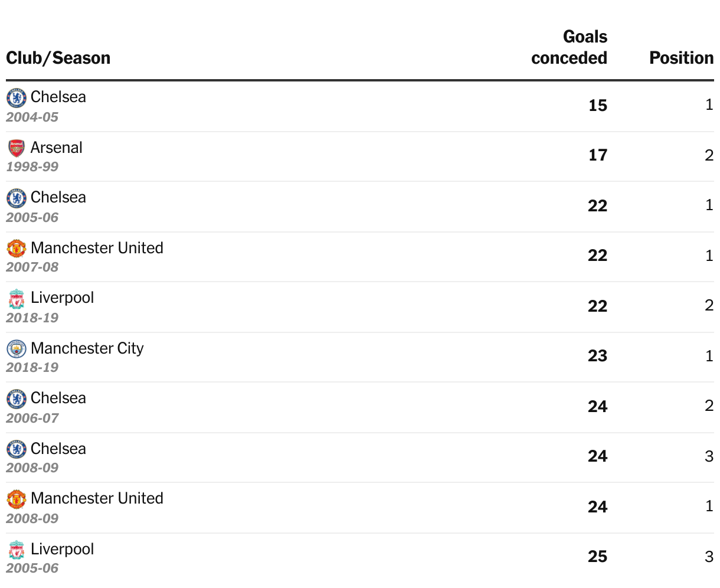
Task: Click Manchester United crest for 2008-09
Action: point(16,499)
